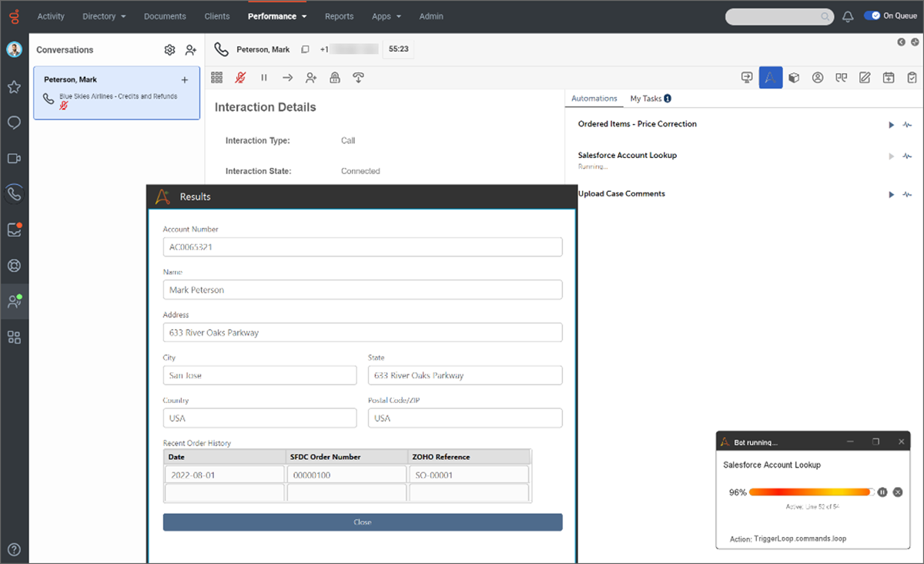Click the Name field with Mark Peterson

[363, 290]
